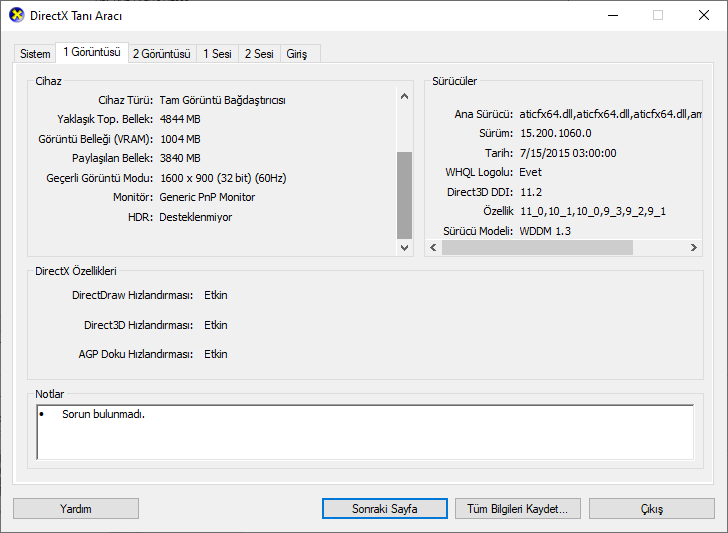Image resolution: width=728 pixels, height=533 pixels.
Task: Close the DirectX Tanı Aracı window
Action: pos(704,15)
